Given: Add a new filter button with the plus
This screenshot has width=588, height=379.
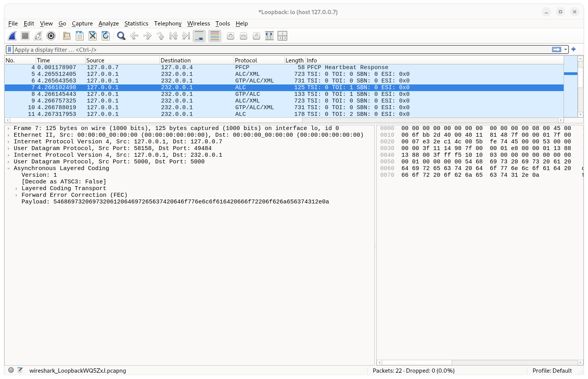Looking at the screenshot, I should (573, 49).
